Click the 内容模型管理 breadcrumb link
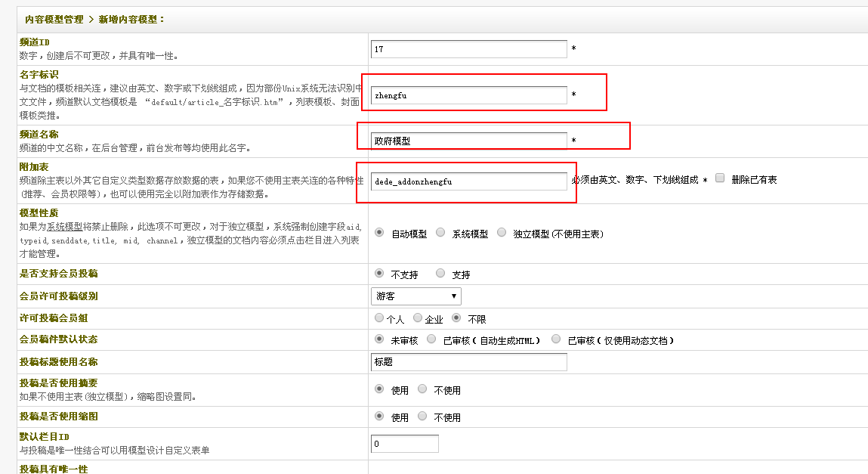 54,20
